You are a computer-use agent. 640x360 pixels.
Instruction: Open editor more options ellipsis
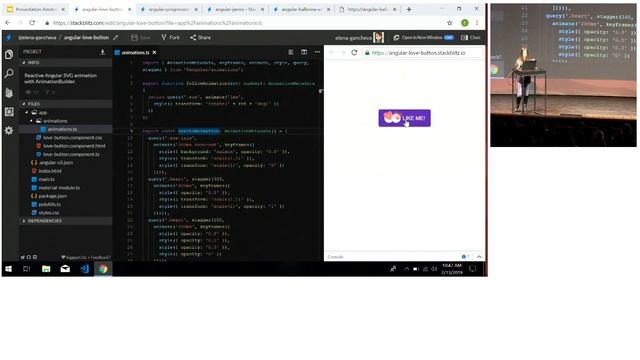coord(318,52)
